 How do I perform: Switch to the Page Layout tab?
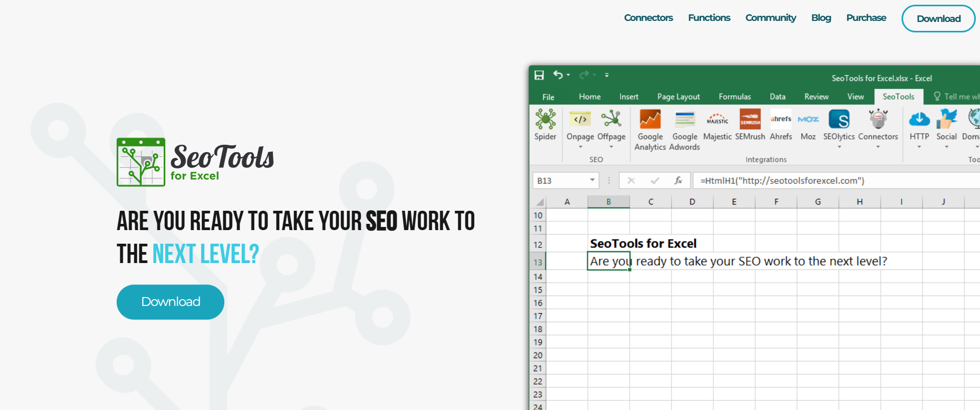click(678, 97)
